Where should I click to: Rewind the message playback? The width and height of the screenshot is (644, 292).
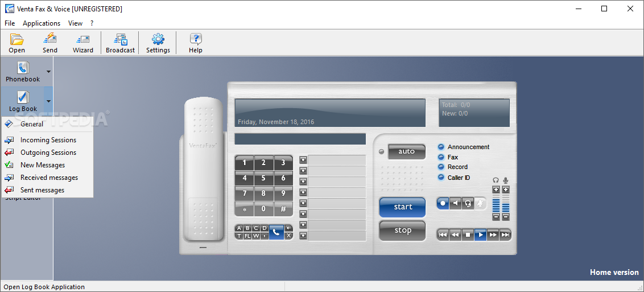(455, 235)
